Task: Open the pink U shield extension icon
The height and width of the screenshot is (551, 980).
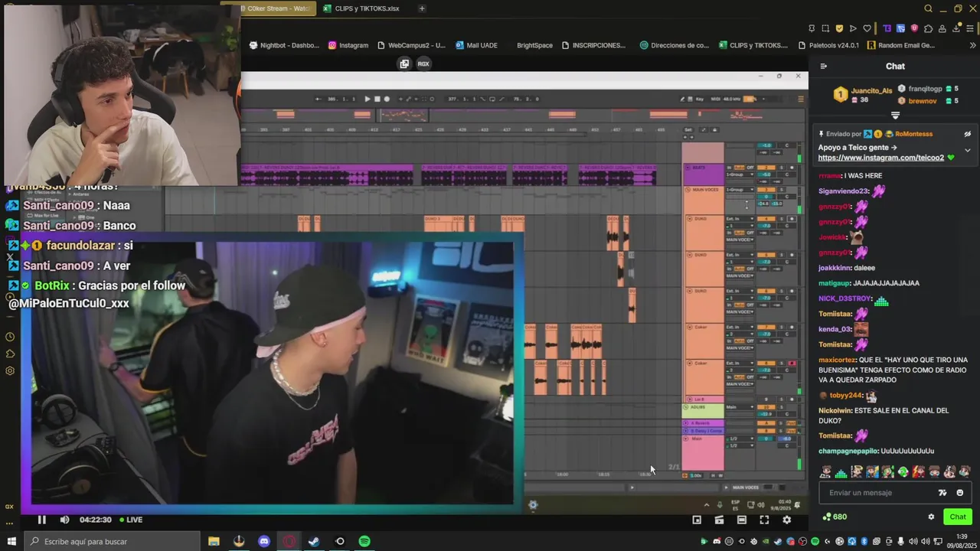Action: click(x=914, y=28)
